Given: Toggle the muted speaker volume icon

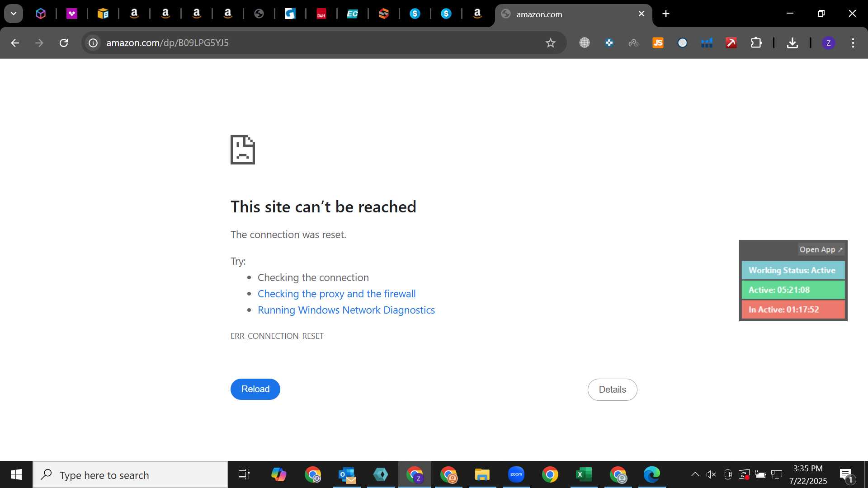Looking at the screenshot, I should (x=711, y=474).
